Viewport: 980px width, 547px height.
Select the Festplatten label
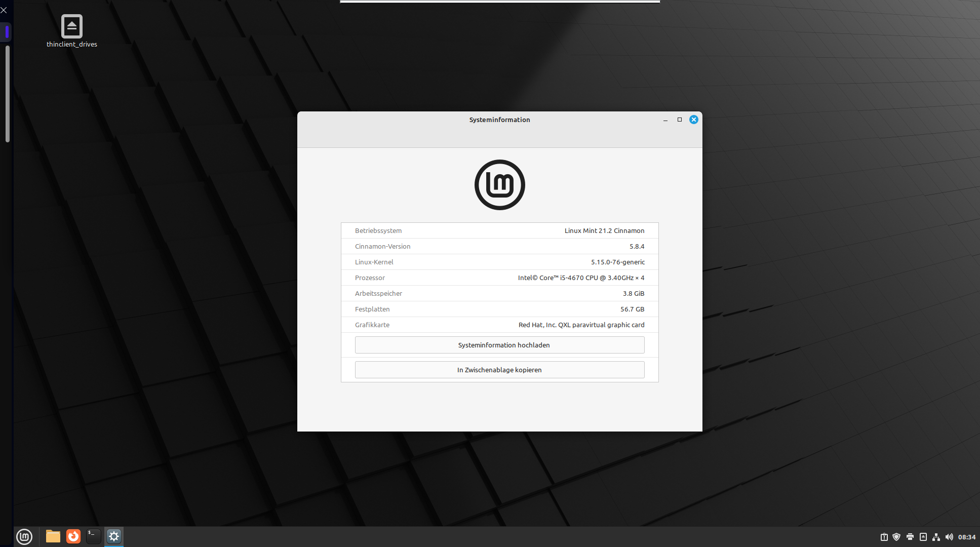click(372, 309)
